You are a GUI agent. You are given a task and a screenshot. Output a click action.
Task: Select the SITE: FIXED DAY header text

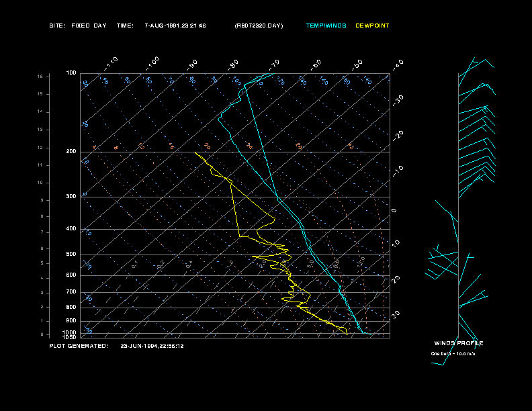[78, 26]
